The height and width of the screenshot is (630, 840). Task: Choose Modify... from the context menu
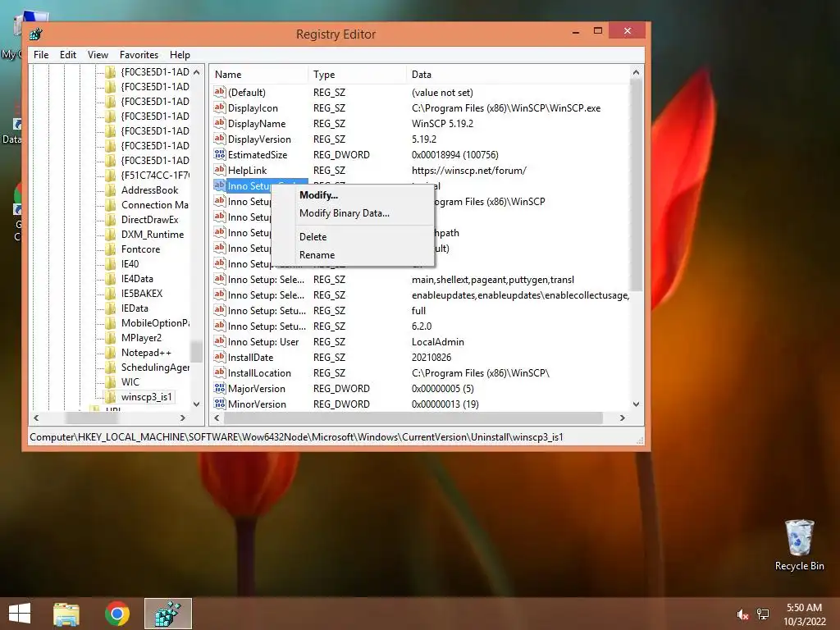click(353, 195)
